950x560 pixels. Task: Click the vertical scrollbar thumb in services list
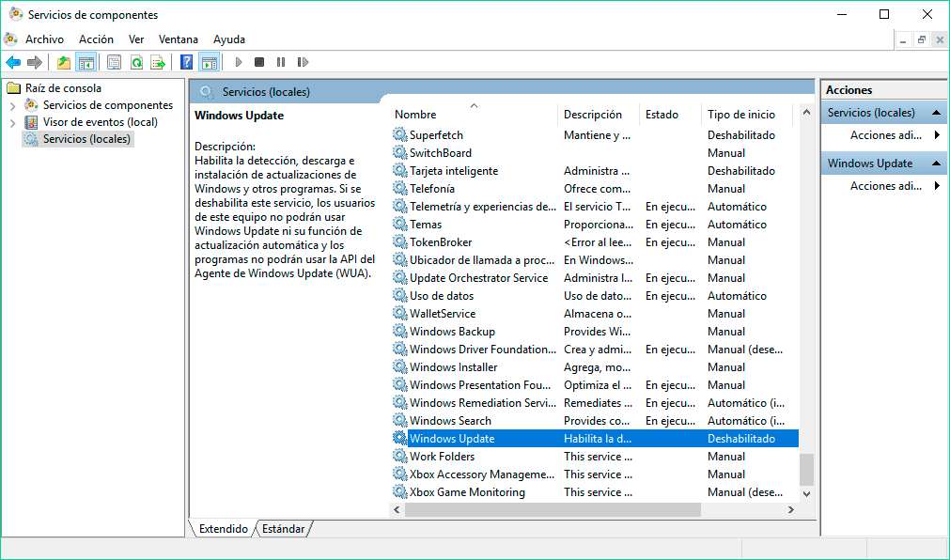coord(806,470)
